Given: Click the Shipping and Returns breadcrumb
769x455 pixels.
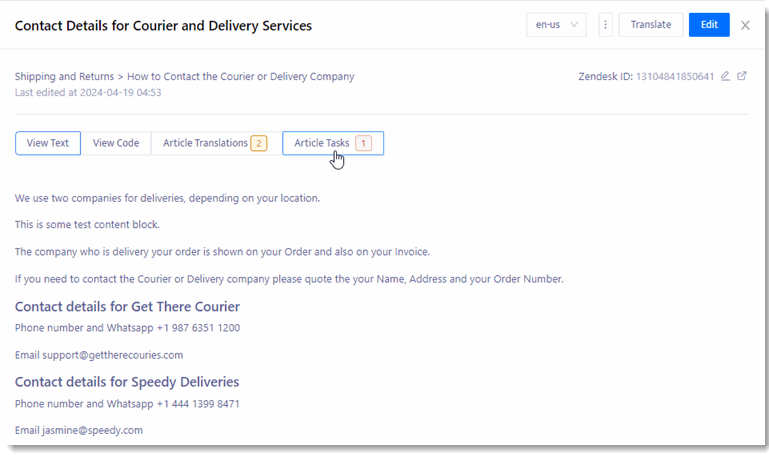Looking at the screenshot, I should (64, 76).
